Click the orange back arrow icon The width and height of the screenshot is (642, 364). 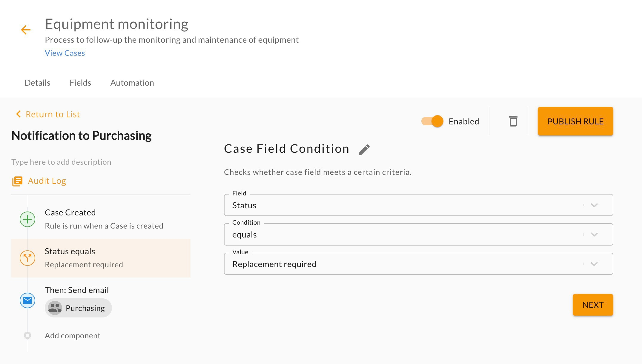[26, 30]
